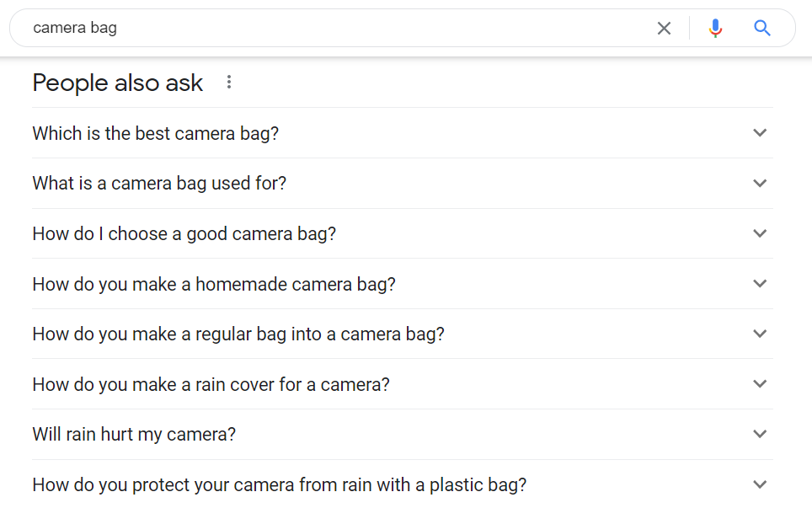Expand chevron for Will rain hurt my camera
Image resolution: width=812 pixels, height=508 pixels.
click(x=760, y=434)
